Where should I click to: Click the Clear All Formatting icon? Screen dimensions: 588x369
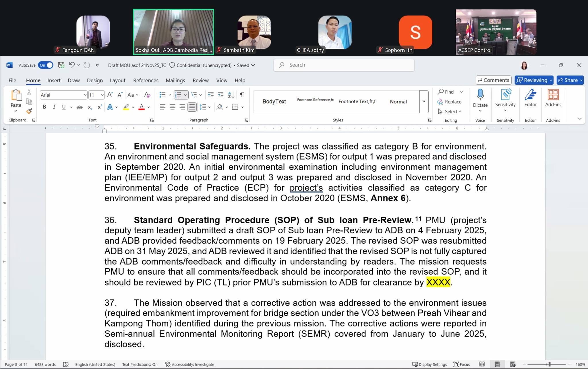(x=147, y=95)
